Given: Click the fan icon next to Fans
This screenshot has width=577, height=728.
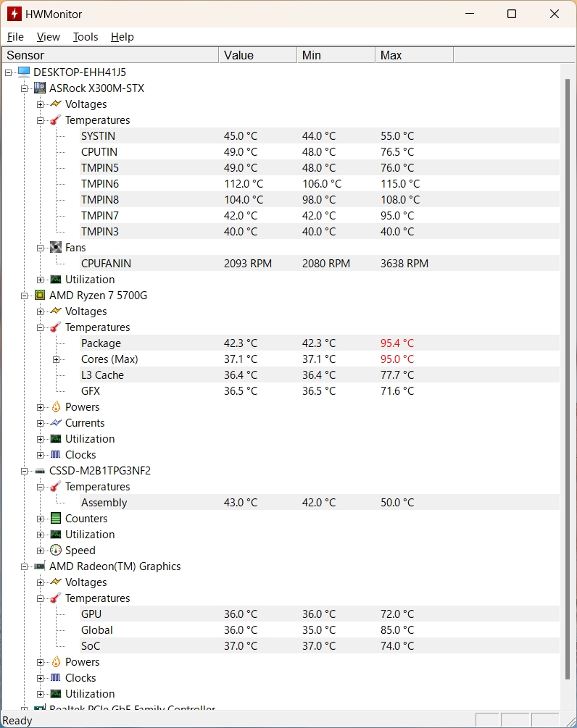Looking at the screenshot, I should [56, 247].
